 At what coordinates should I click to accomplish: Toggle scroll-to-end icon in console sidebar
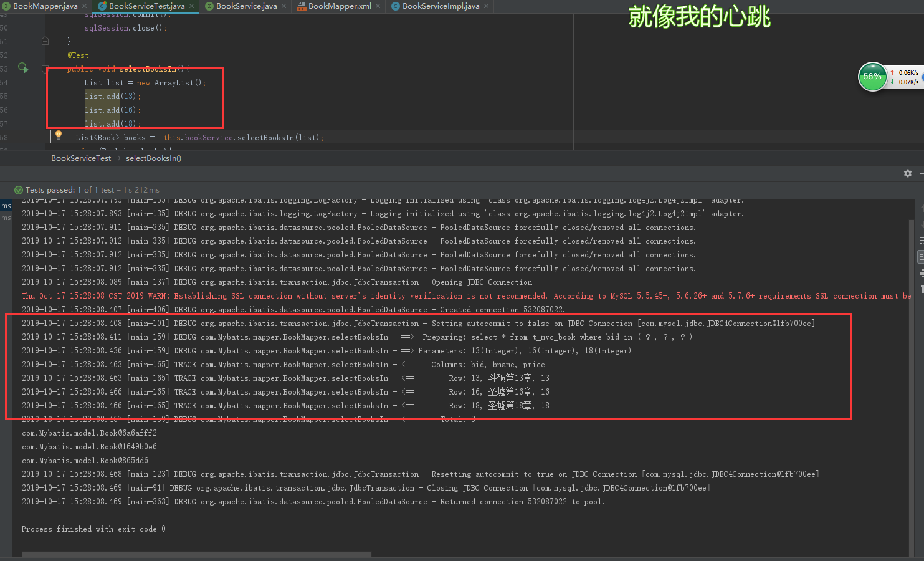[922, 257]
